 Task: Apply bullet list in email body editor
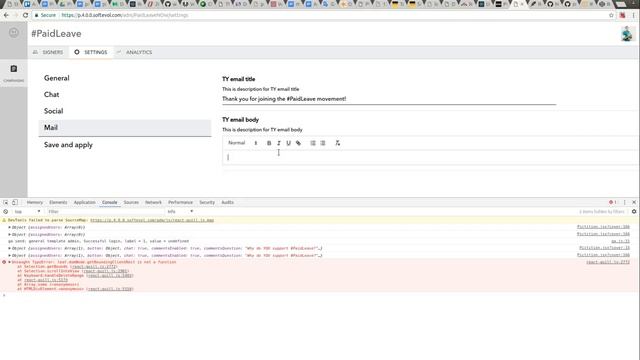point(323,143)
